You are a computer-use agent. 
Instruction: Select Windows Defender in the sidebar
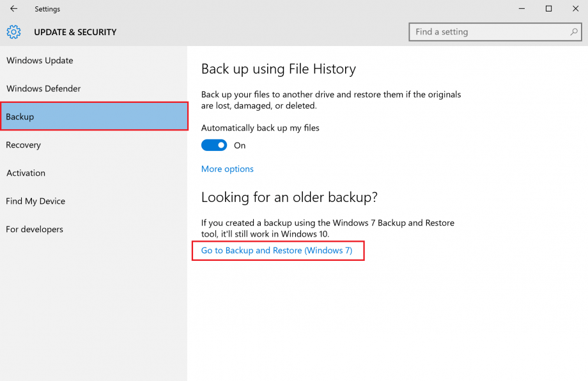43,89
